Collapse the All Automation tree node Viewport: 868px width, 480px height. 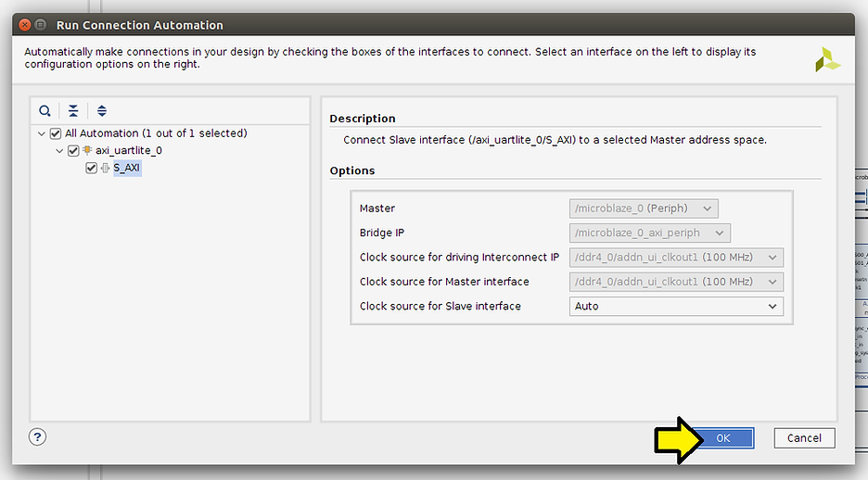(42, 133)
